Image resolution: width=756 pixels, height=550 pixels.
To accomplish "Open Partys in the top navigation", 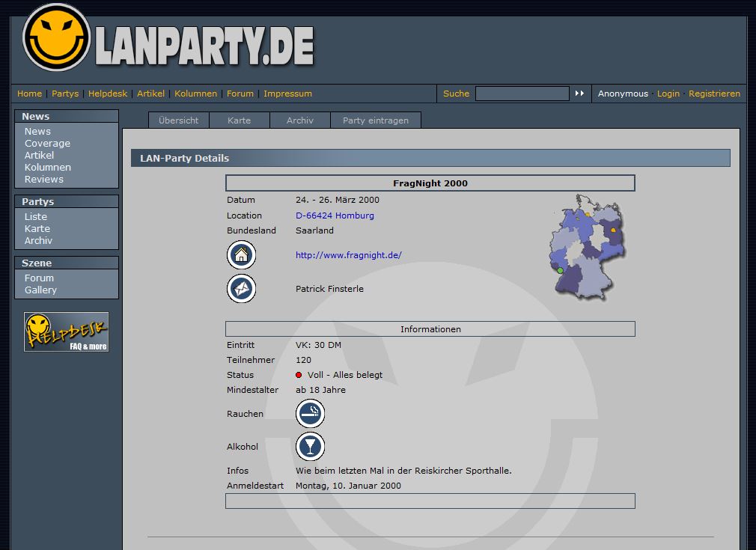I will pos(65,94).
